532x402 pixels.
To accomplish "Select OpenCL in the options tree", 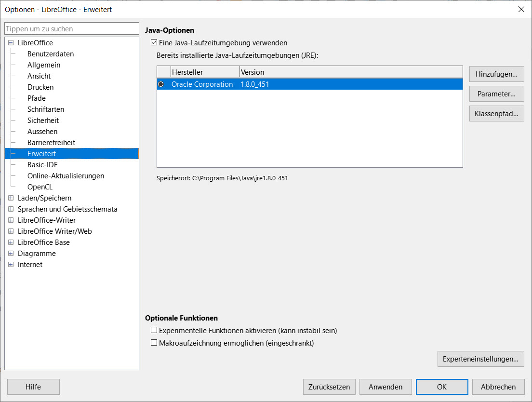I will click(x=40, y=187).
